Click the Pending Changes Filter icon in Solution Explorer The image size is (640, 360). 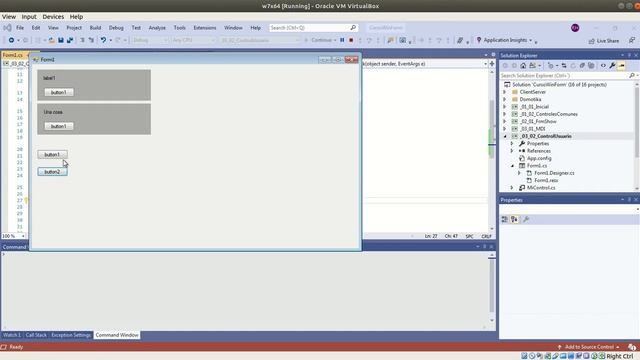pos(551,65)
